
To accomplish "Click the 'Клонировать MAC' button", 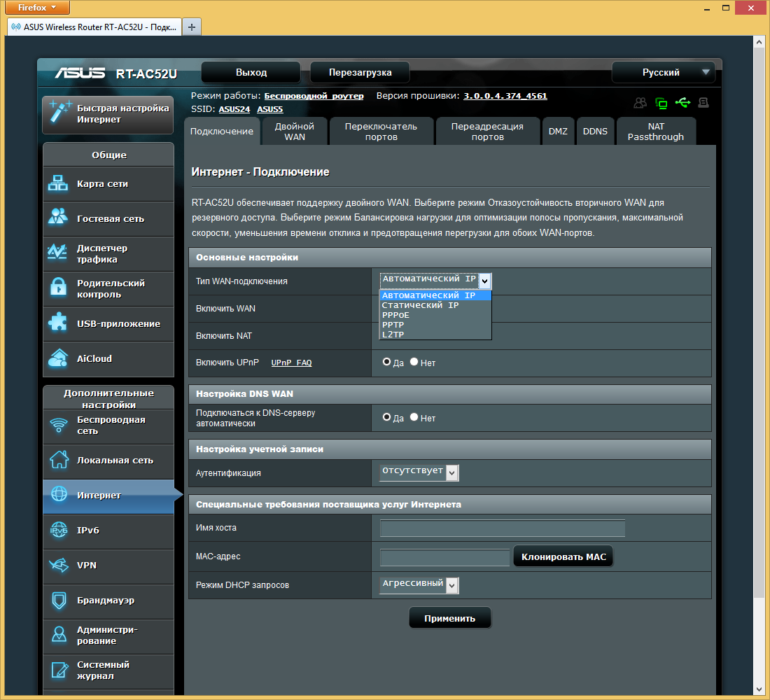I will (563, 556).
